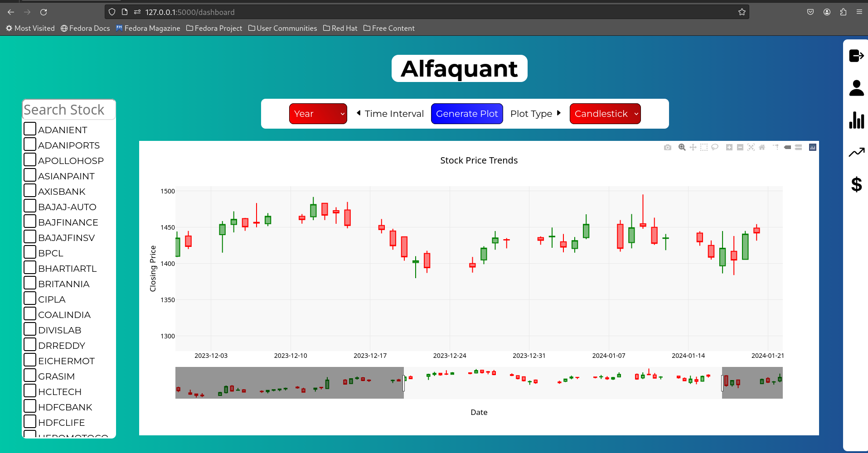868x453 pixels.
Task: Check the APOLLOHOSP stock checkbox
Action: point(30,159)
